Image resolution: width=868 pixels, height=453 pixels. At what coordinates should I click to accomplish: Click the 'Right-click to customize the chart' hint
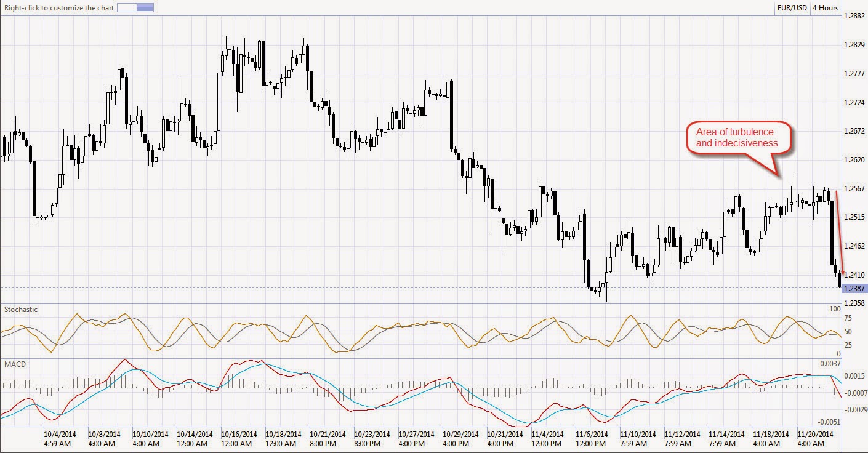click(x=57, y=8)
